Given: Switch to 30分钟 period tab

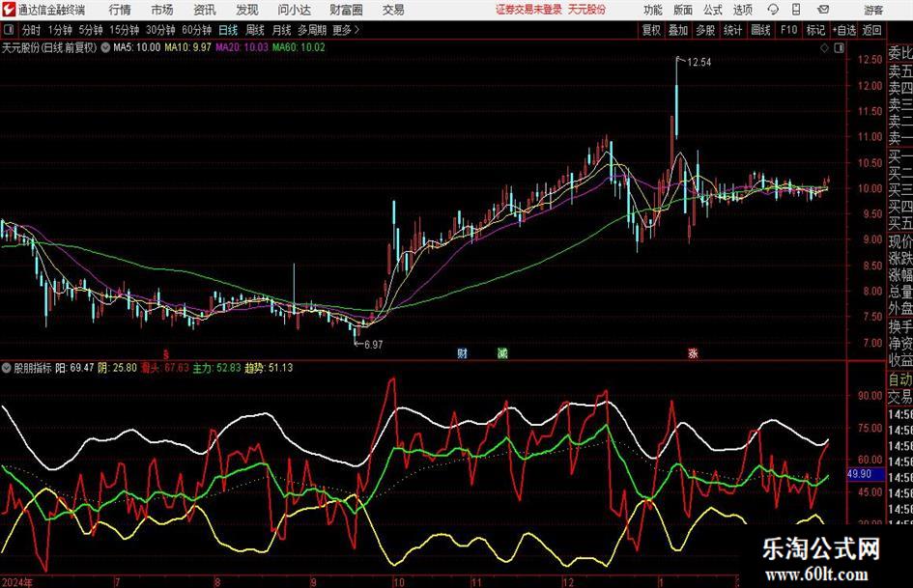Looking at the screenshot, I should 160,30.
